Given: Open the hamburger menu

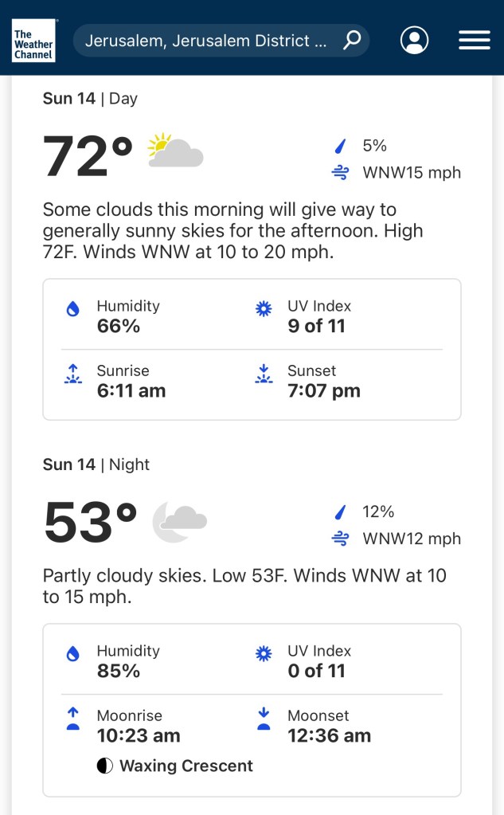Looking at the screenshot, I should pyautogui.click(x=474, y=40).
